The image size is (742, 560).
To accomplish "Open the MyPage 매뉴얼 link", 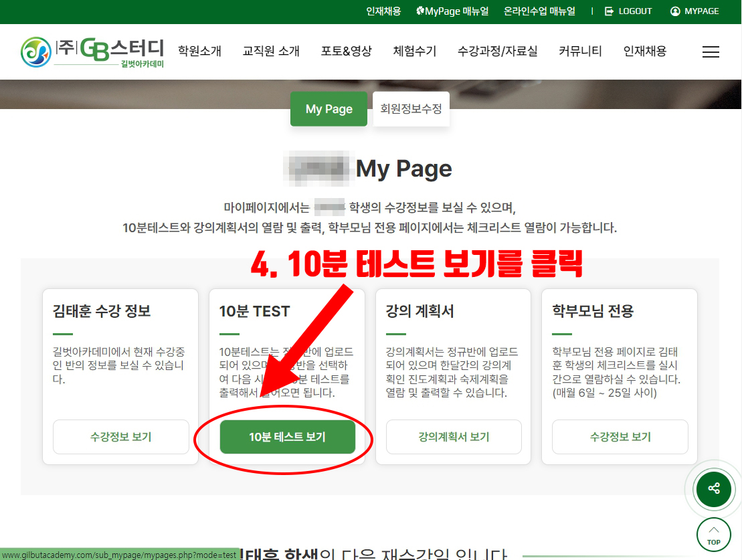I will 452,11.
